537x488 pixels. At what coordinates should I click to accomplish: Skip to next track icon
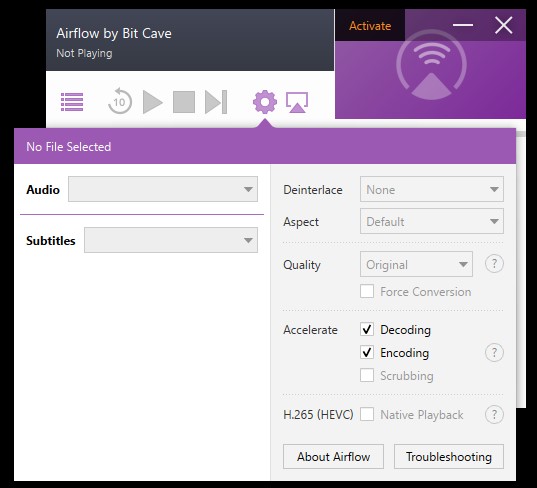(x=216, y=102)
